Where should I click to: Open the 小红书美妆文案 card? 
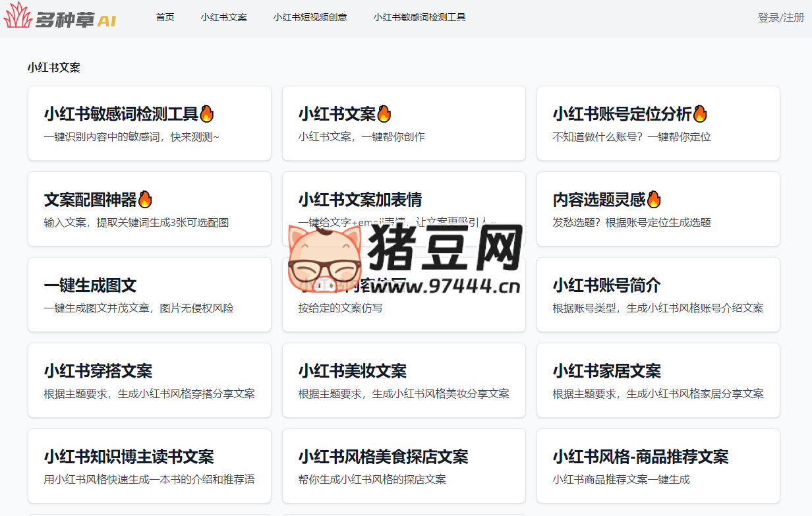pos(404,380)
